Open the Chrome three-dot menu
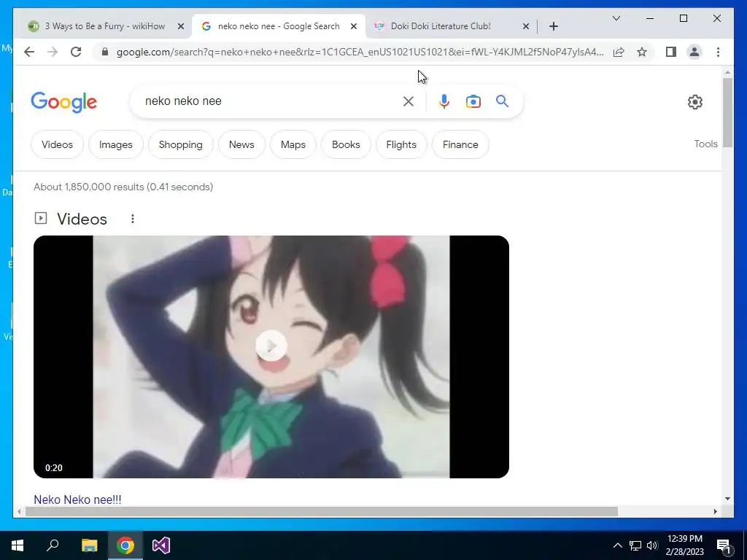 pyautogui.click(x=718, y=52)
